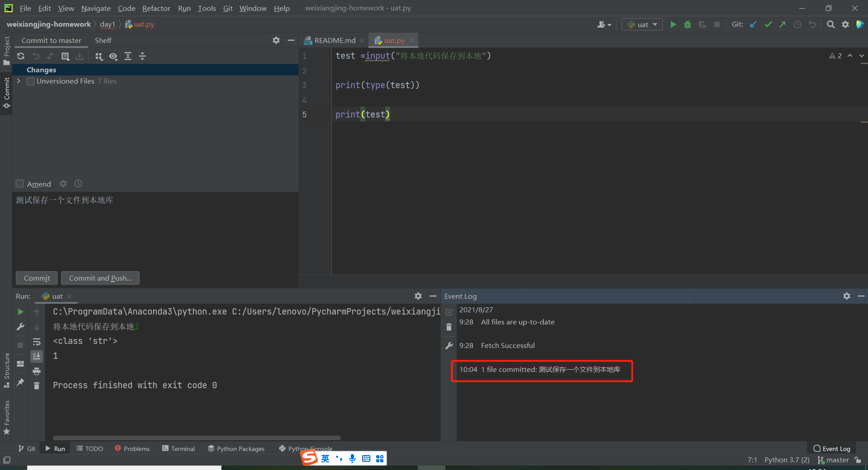Clear all in Run console trash icon
Image resolution: width=868 pixels, height=470 pixels.
[x=37, y=385]
